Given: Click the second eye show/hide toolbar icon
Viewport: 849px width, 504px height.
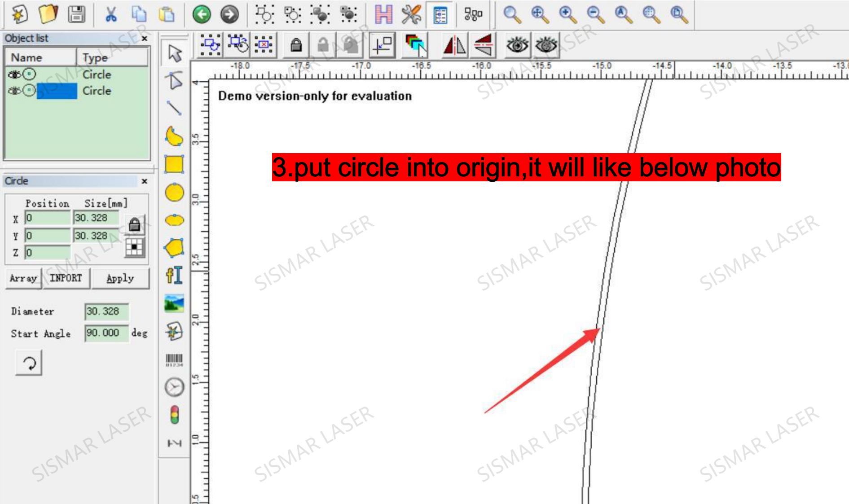Looking at the screenshot, I should [x=545, y=45].
